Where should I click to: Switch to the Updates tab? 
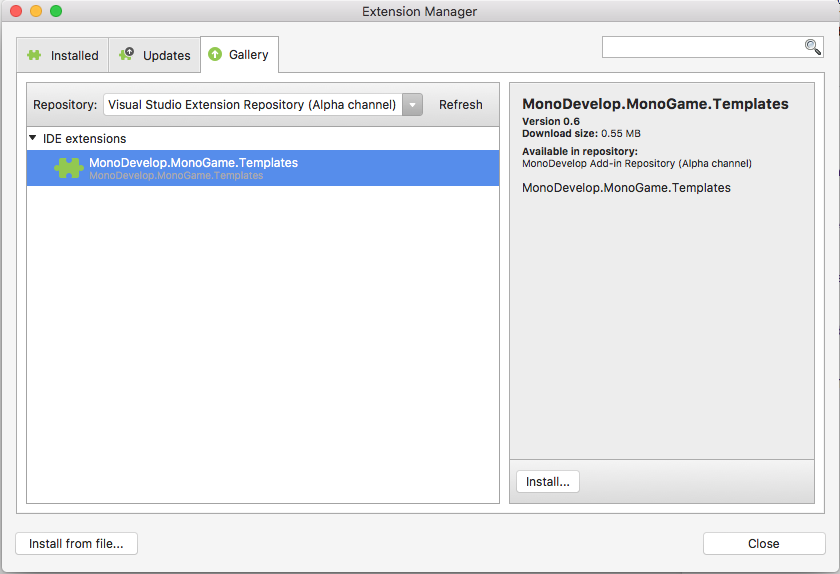coord(154,55)
